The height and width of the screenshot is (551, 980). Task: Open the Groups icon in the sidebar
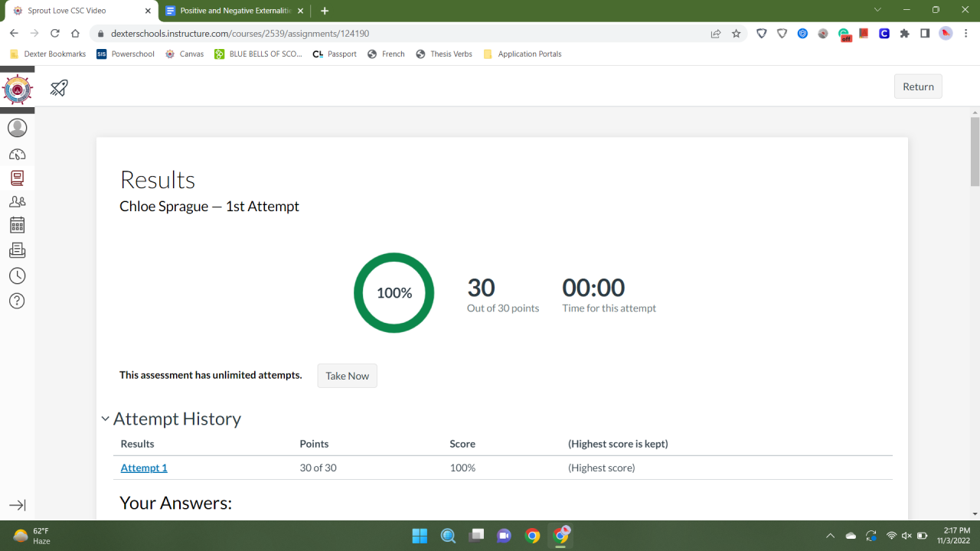pyautogui.click(x=17, y=201)
